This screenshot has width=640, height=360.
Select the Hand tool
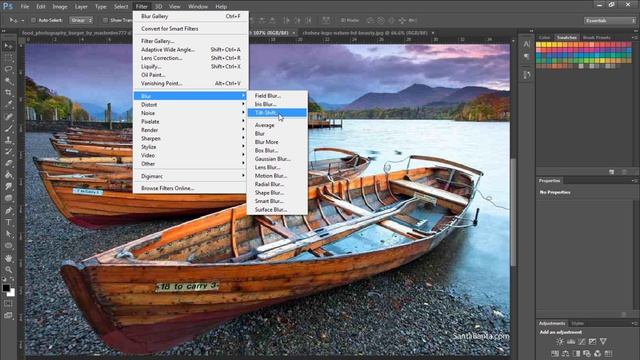pyautogui.click(x=8, y=258)
